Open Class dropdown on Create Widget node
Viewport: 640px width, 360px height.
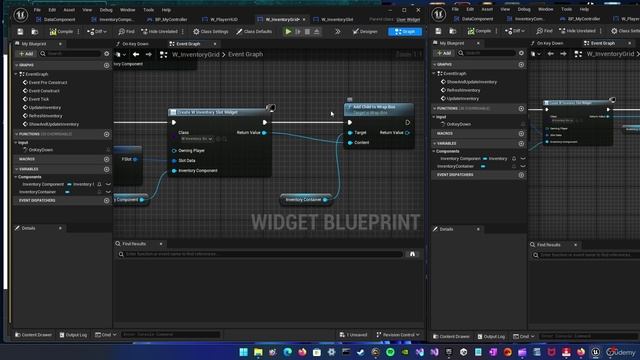(x=196, y=139)
